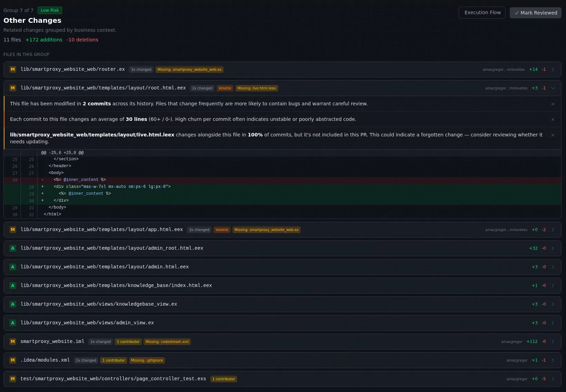The image size is (566, 392).
Task: Click the M icon next to .idea/modules.xml
Action: (x=13, y=360)
